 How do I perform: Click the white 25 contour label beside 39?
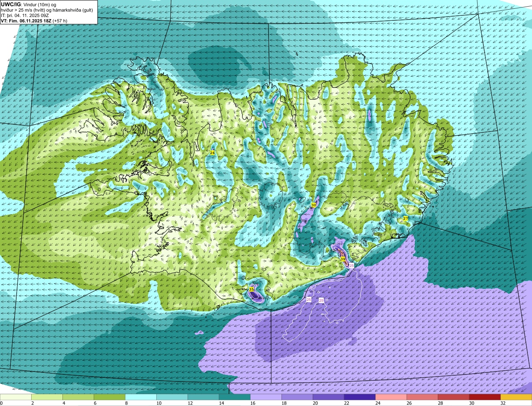(x=351, y=265)
